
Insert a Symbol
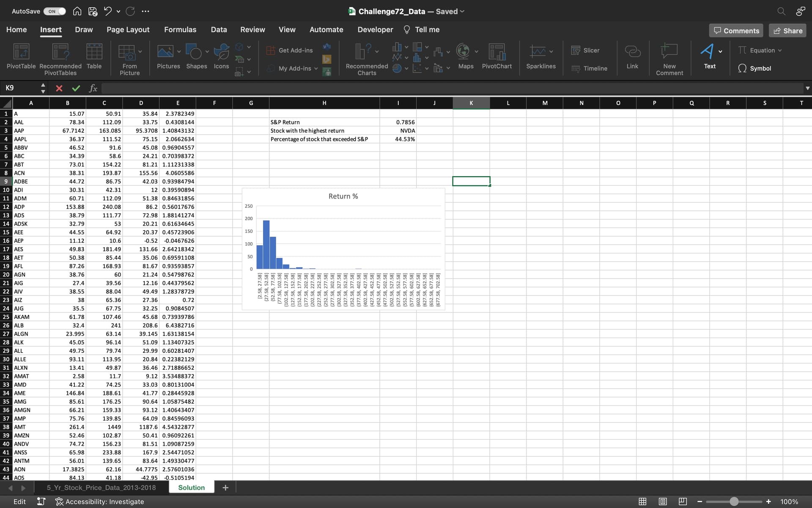[754, 69]
